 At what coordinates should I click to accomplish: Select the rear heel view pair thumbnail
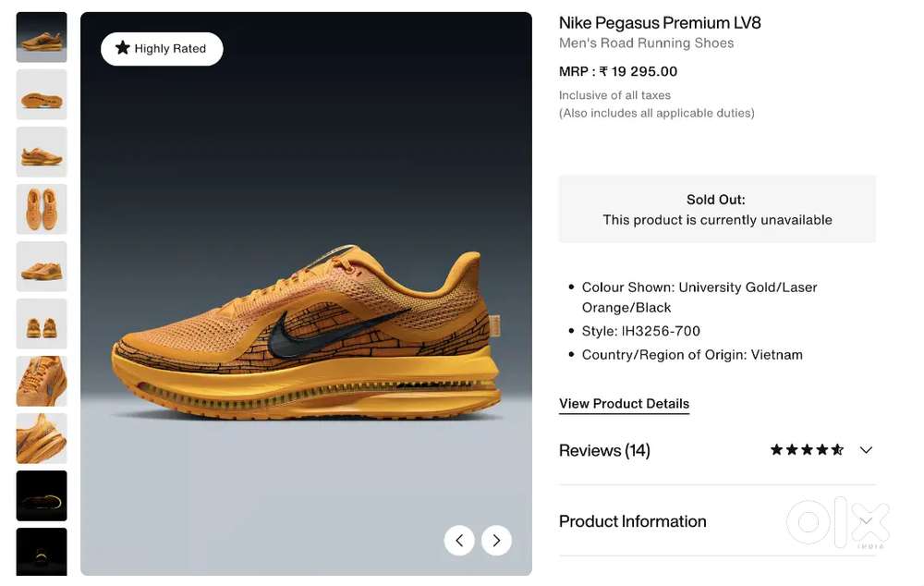click(x=42, y=324)
